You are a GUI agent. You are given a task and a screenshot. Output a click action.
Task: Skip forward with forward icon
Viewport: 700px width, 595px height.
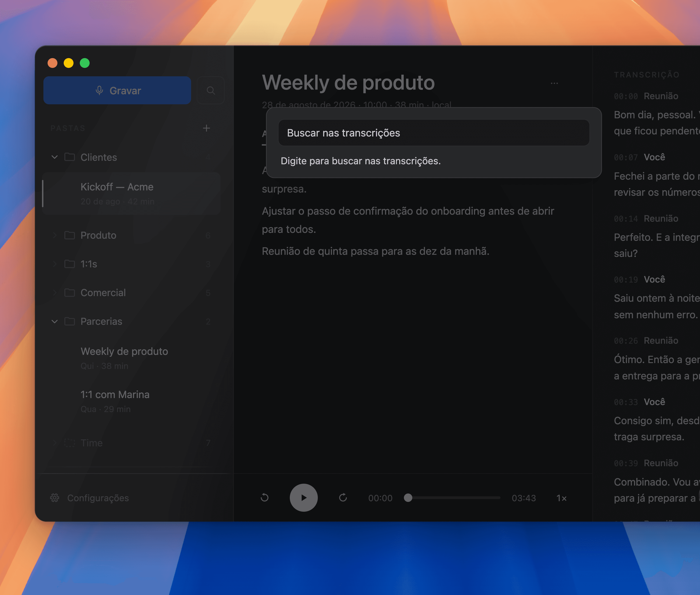pyautogui.click(x=343, y=498)
